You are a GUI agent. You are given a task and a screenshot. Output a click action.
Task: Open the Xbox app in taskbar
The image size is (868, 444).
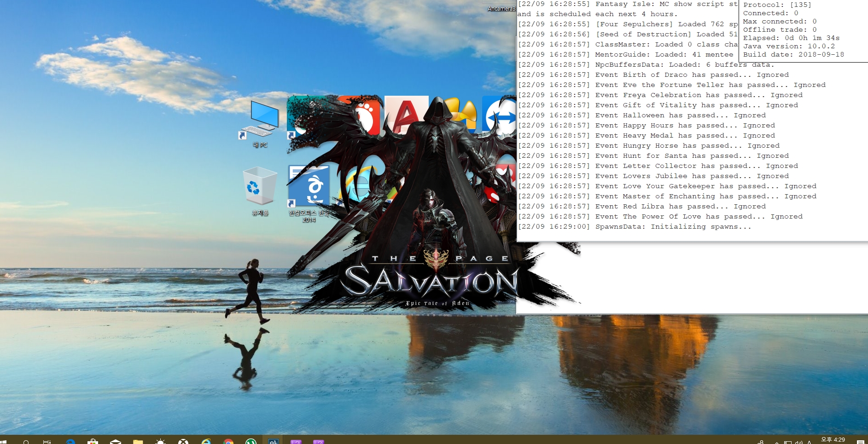pyautogui.click(x=183, y=442)
